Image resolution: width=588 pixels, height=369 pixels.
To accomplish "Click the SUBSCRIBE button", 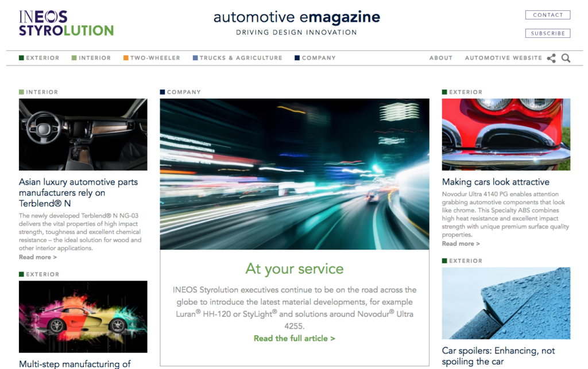I will coord(548,33).
